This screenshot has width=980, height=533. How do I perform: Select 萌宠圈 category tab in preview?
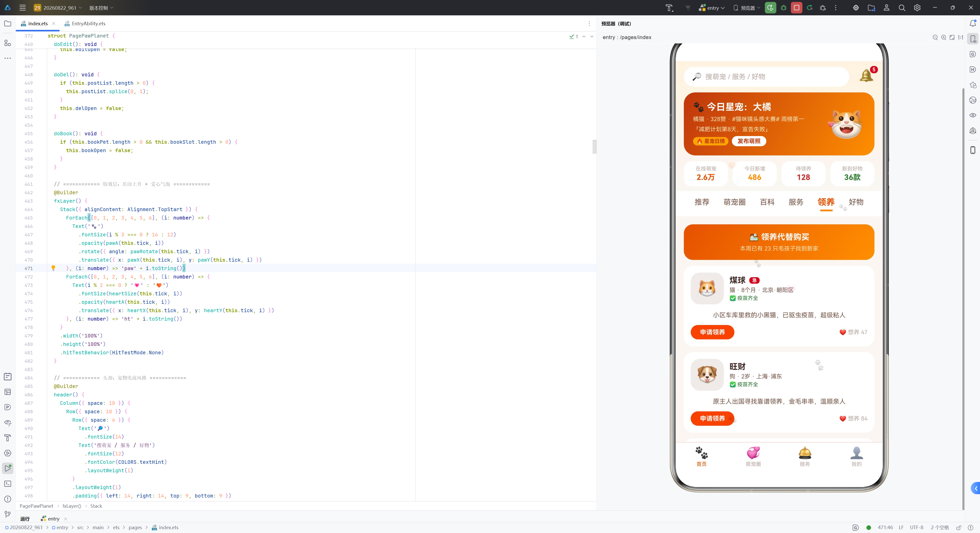pos(734,202)
